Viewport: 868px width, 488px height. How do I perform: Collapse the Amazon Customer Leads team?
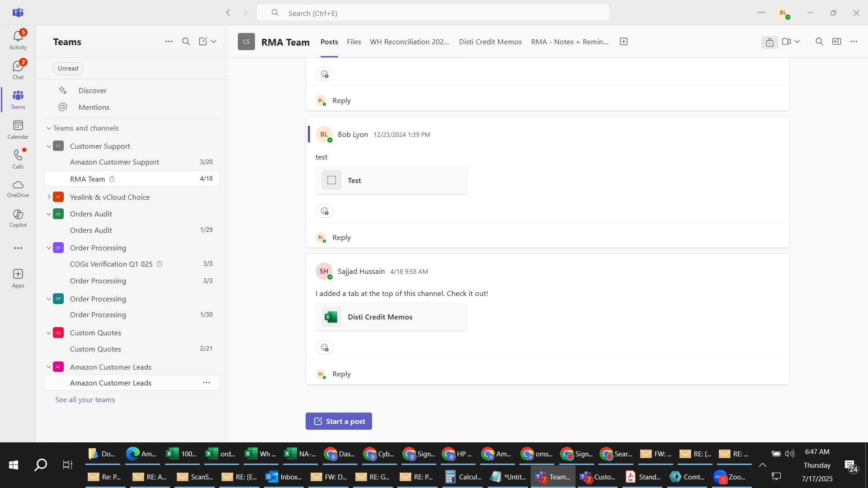coord(49,367)
